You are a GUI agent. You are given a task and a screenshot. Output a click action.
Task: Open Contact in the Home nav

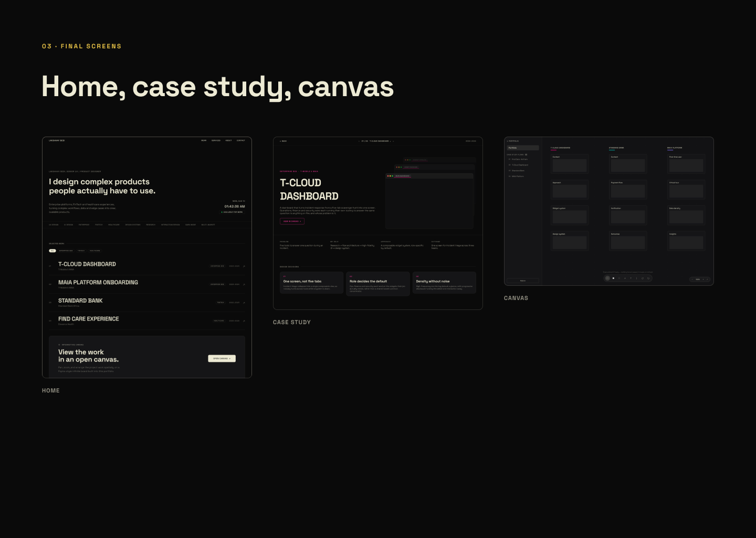(240, 140)
